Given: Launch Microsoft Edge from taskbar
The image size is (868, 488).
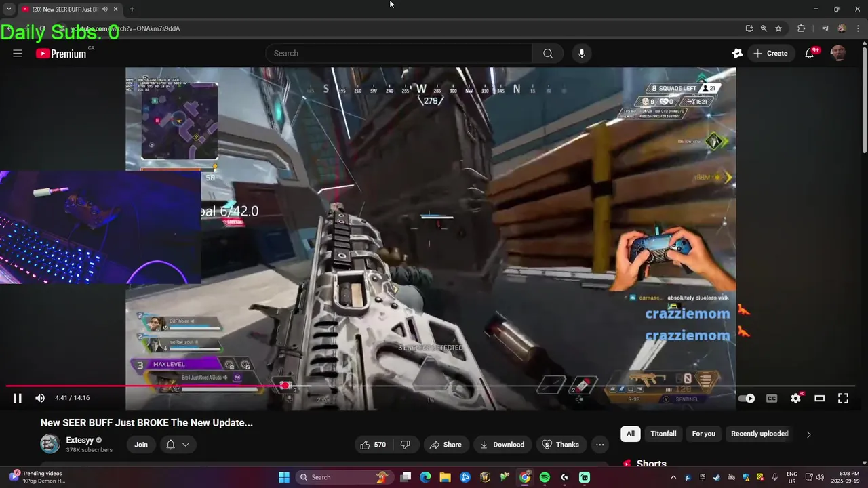Looking at the screenshot, I should (x=425, y=477).
